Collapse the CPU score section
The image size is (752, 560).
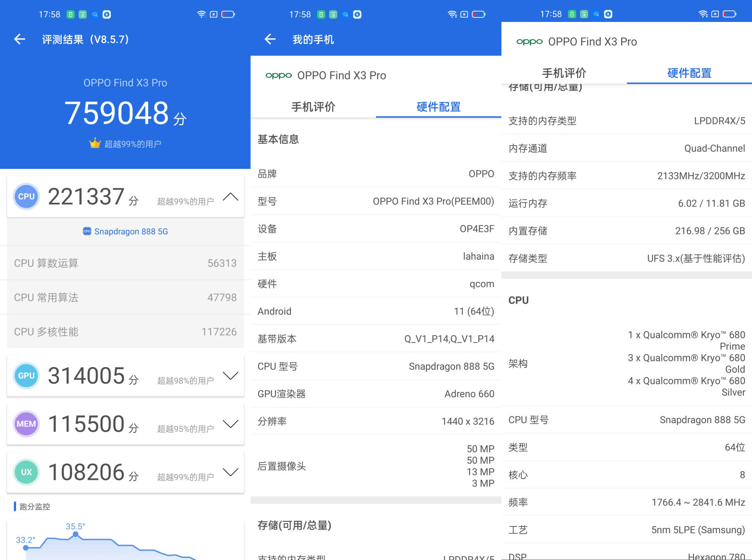tap(231, 197)
